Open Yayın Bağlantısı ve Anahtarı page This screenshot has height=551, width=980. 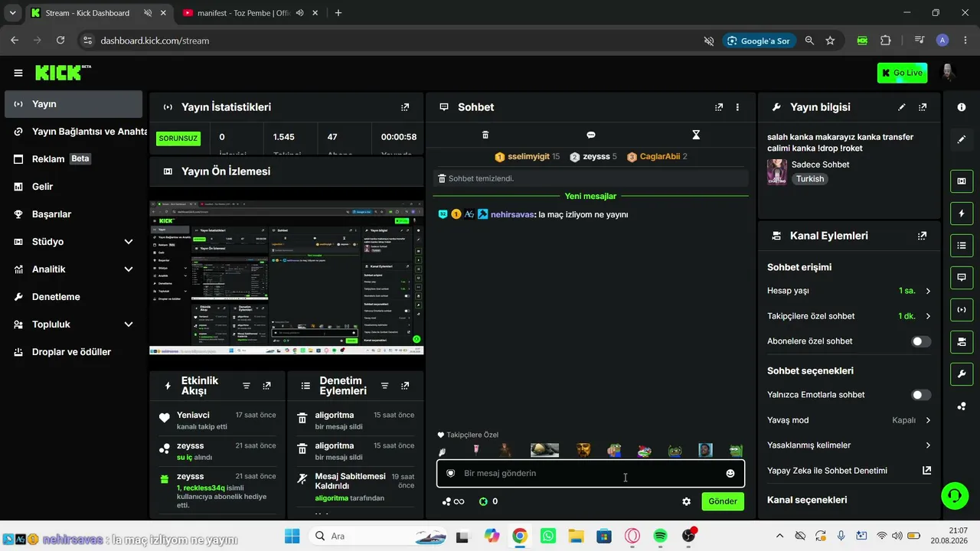[73, 132]
